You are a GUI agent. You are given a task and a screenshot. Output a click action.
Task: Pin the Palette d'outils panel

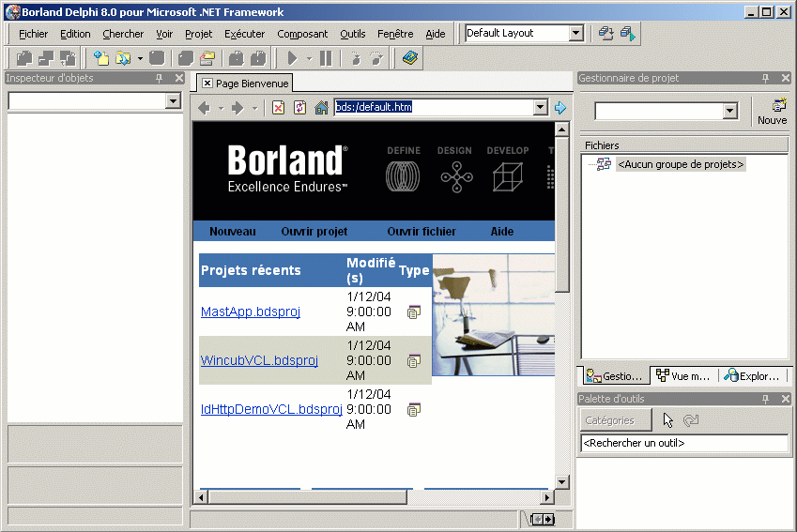pos(765,400)
